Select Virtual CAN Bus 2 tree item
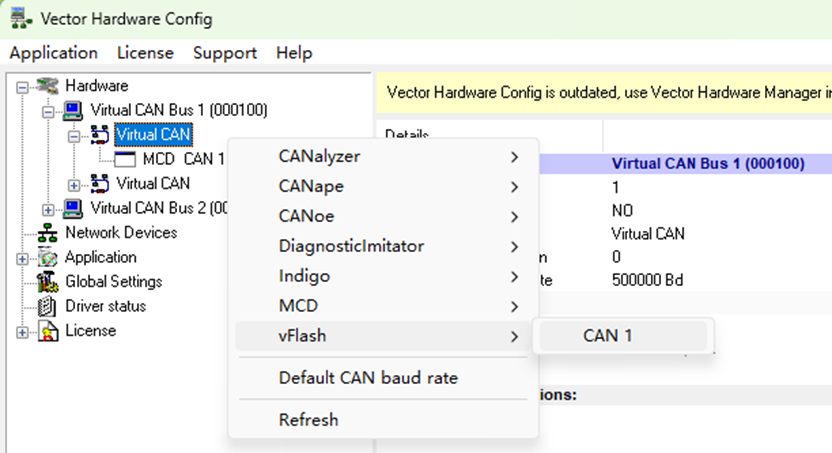Screen dimensions: 832x453 coord(159,208)
